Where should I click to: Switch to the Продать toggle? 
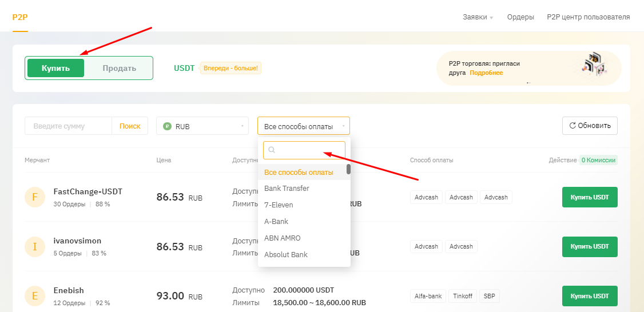pos(119,68)
